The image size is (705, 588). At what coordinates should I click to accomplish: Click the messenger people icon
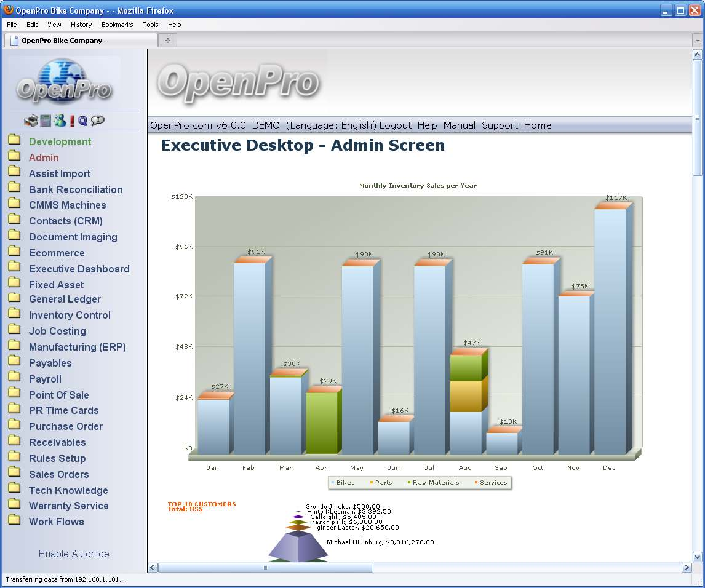pos(59,121)
